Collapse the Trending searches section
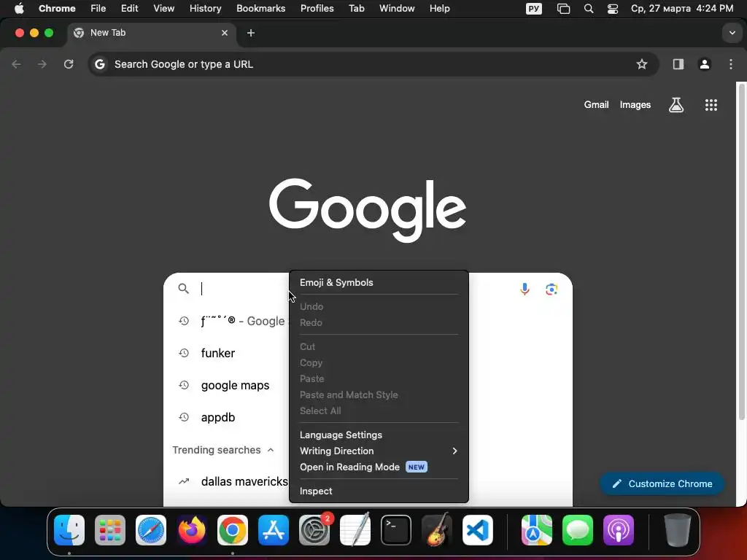Viewport: 747px width, 560px height. [x=271, y=450]
